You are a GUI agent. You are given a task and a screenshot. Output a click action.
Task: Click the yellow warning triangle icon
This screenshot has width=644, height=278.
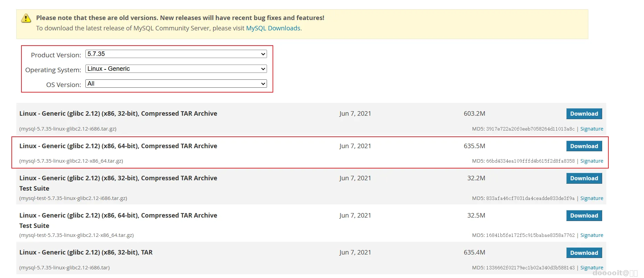(26, 18)
